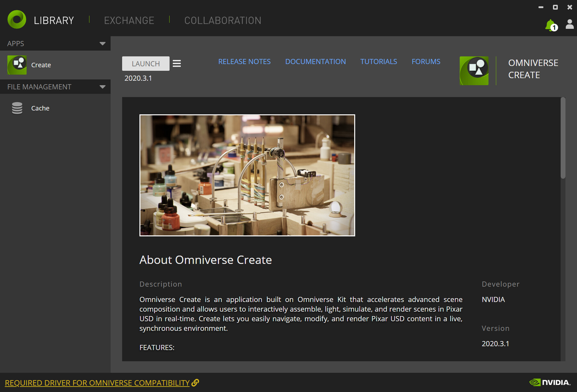Click the Developer label

501,284
